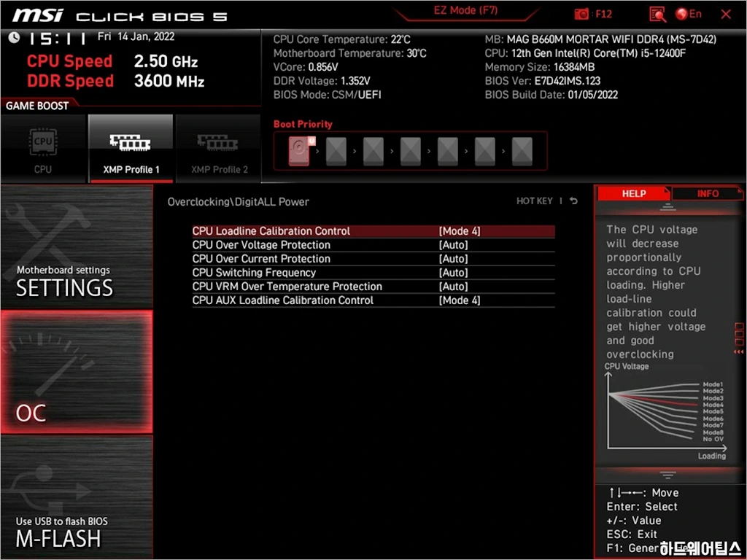
Task: Click the GAME BOOST label
Action: [x=37, y=106]
